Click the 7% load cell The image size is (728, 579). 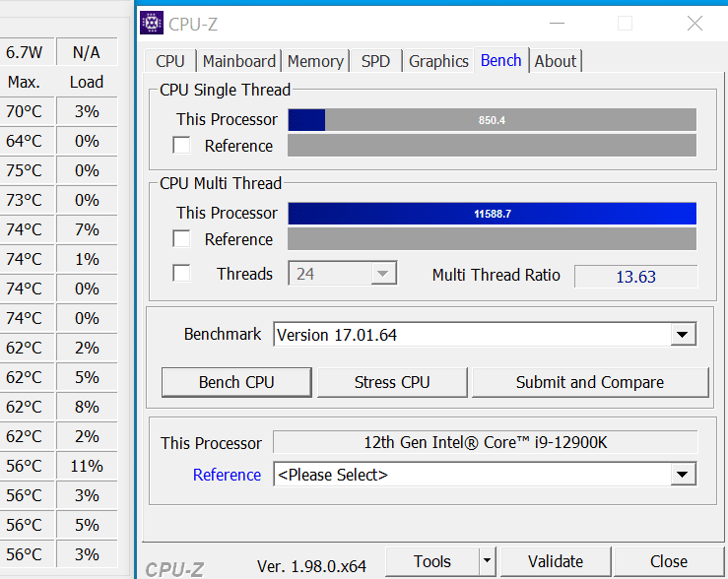point(87,229)
